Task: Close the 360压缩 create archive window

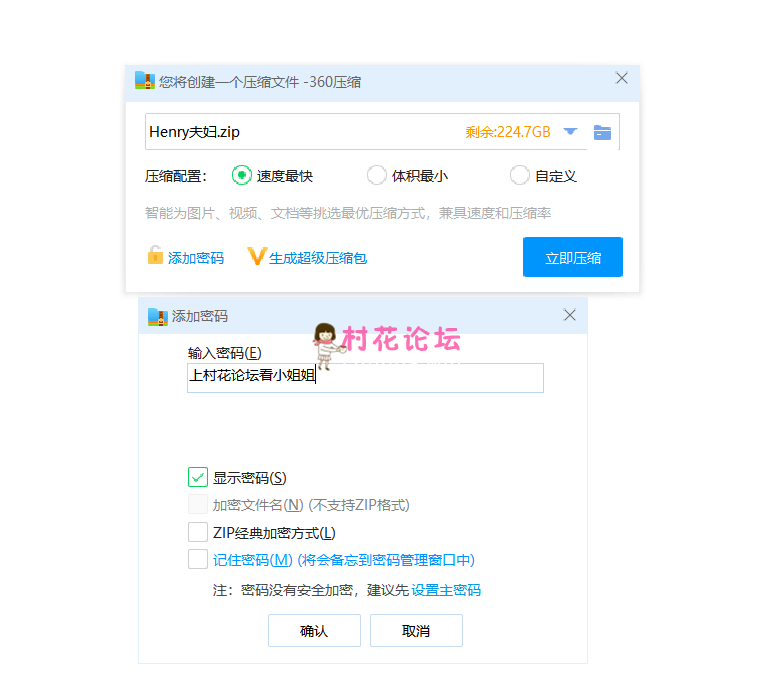Action: pyautogui.click(x=621, y=78)
